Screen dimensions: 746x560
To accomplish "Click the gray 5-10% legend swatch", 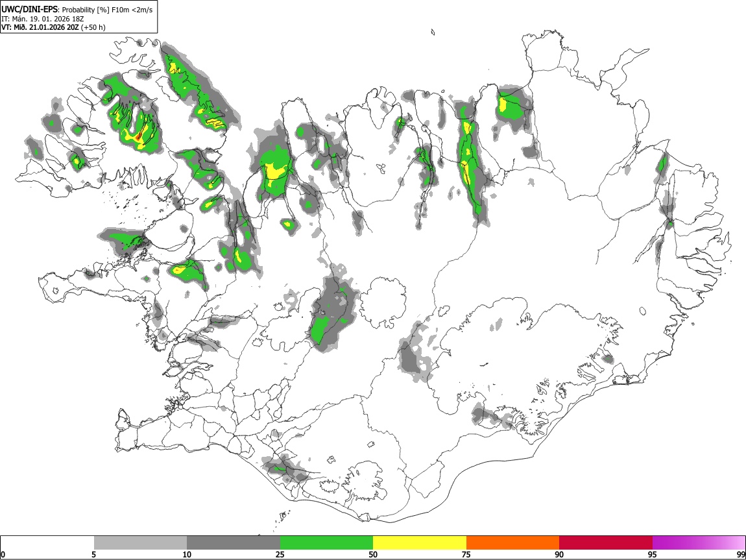I will click(140, 543).
